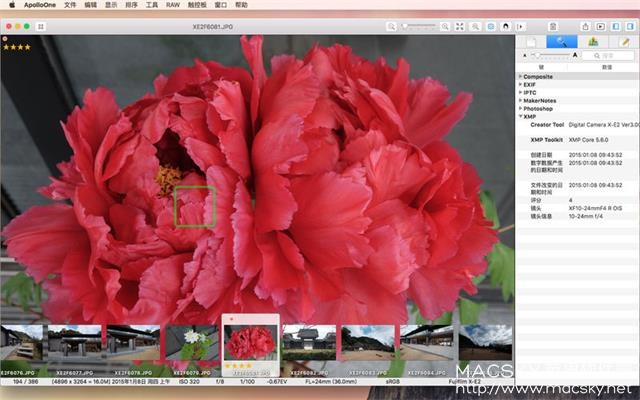Toggle the right inspector panel icon

[631, 27]
